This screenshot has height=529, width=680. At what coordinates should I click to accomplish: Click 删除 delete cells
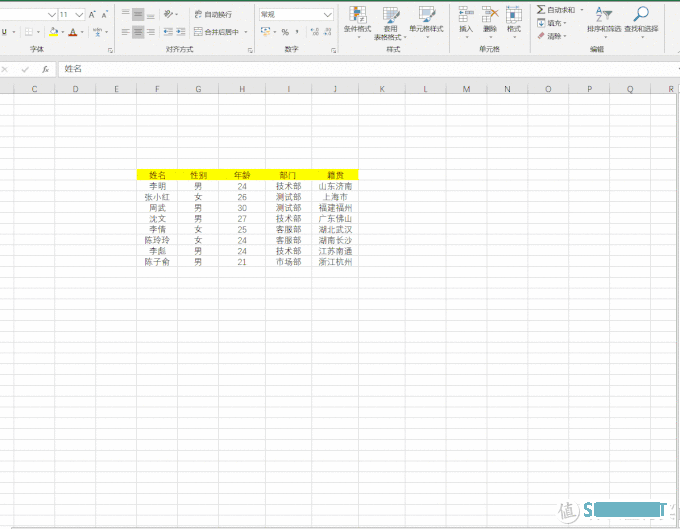tap(490, 22)
